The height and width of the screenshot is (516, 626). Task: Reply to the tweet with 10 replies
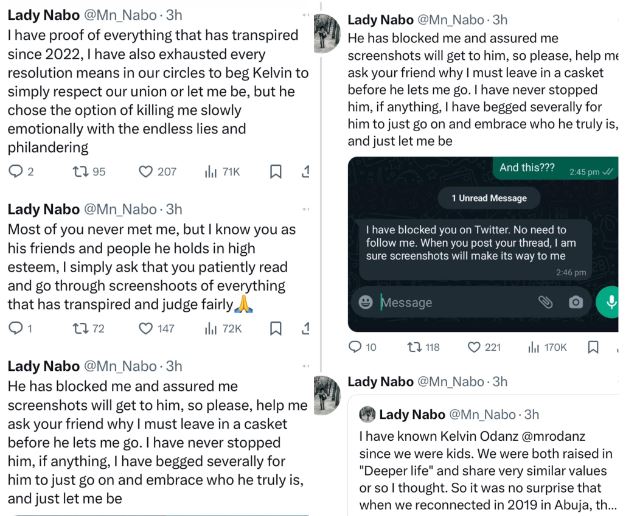coord(356,347)
